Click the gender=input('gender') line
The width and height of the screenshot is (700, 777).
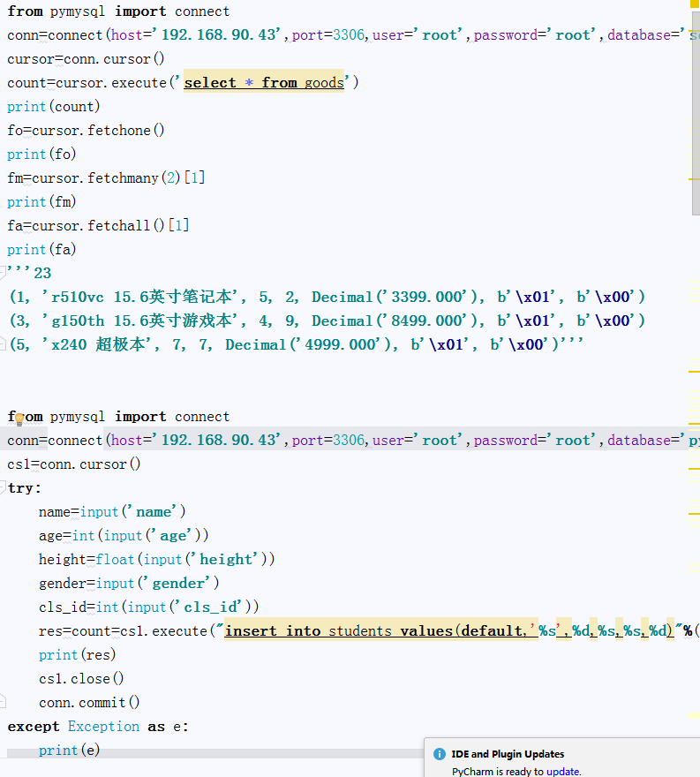pos(129,583)
